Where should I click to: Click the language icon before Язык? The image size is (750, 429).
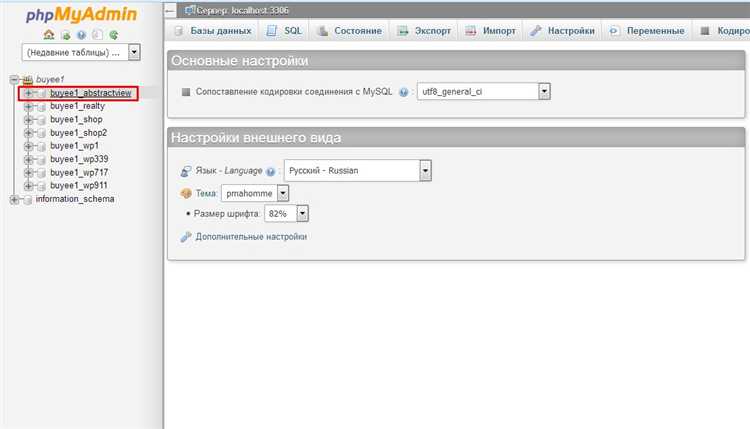(x=186, y=171)
